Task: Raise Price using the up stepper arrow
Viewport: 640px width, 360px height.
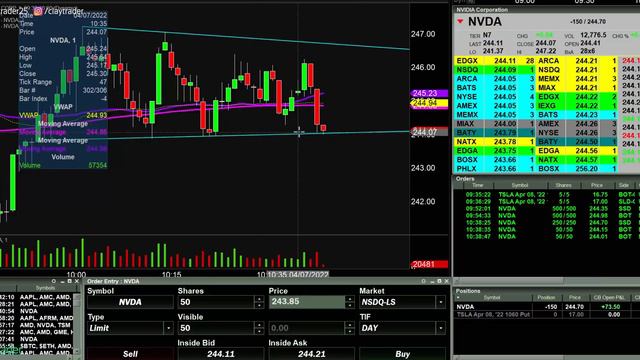Action: coord(350,299)
